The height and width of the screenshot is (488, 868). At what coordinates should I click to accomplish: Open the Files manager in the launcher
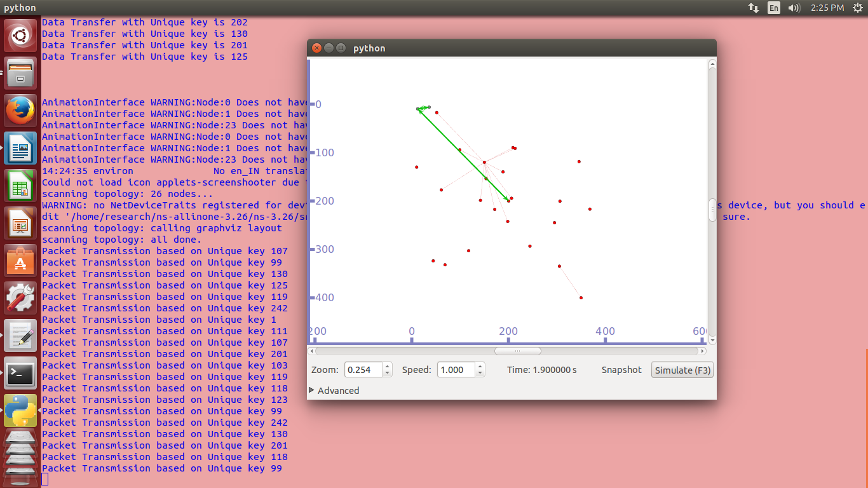(20, 73)
